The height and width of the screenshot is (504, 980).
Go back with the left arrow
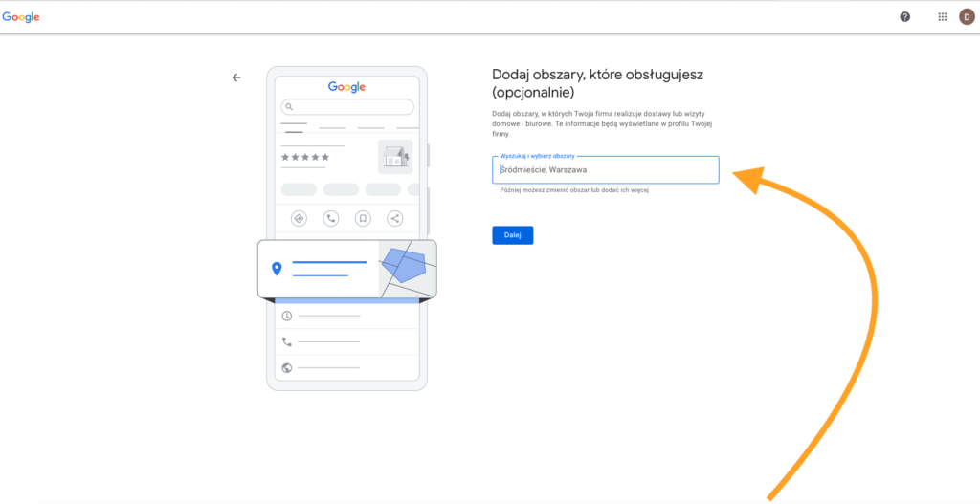(x=236, y=77)
